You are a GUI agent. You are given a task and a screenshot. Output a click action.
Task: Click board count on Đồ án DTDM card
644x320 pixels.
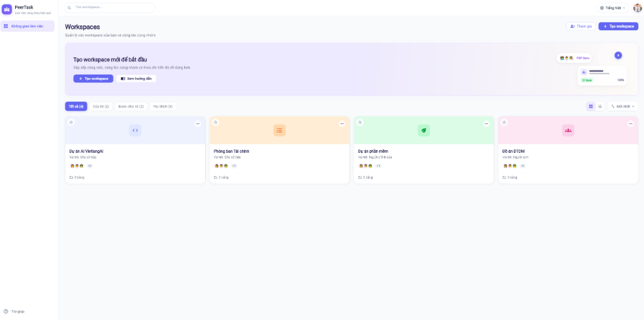(510, 177)
